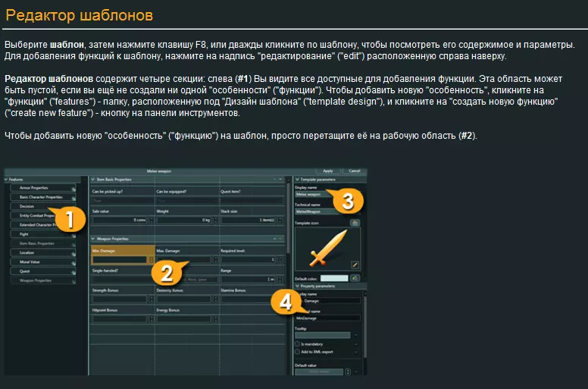Click the drag-hand icon on Armor Properties

73,189
